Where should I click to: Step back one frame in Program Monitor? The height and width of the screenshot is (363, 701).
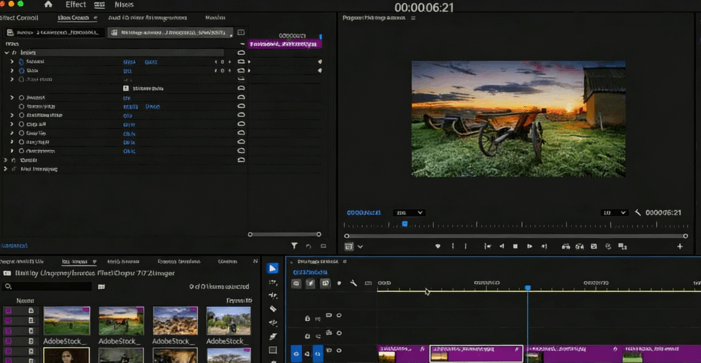pyautogui.click(x=502, y=246)
